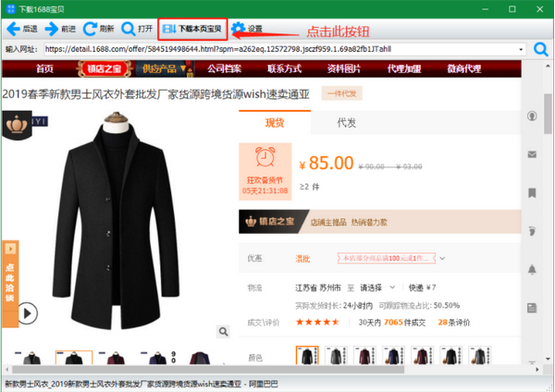Open 设置 settings gear
This screenshot has width=555, height=392.
tap(247, 29)
